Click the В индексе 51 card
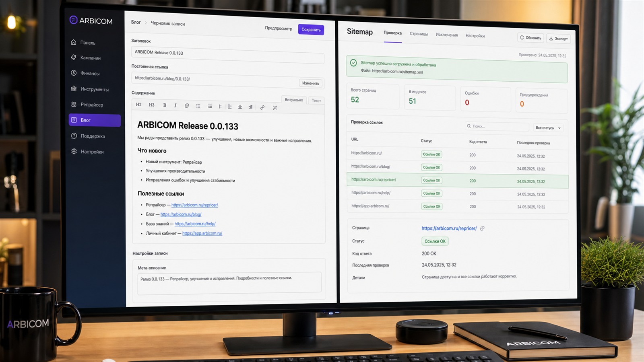The width and height of the screenshot is (644, 362). (x=429, y=98)
